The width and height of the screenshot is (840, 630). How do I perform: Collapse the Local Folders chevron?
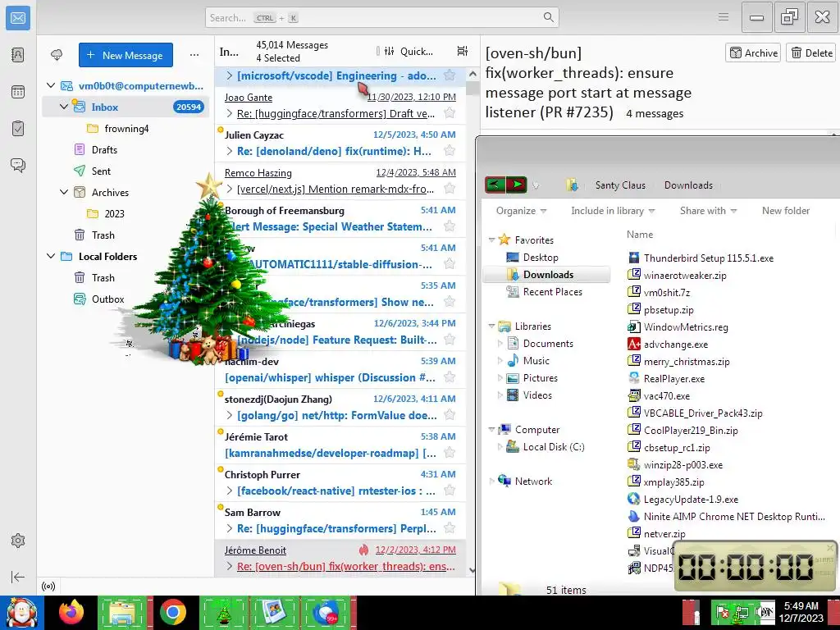[51, 256]
